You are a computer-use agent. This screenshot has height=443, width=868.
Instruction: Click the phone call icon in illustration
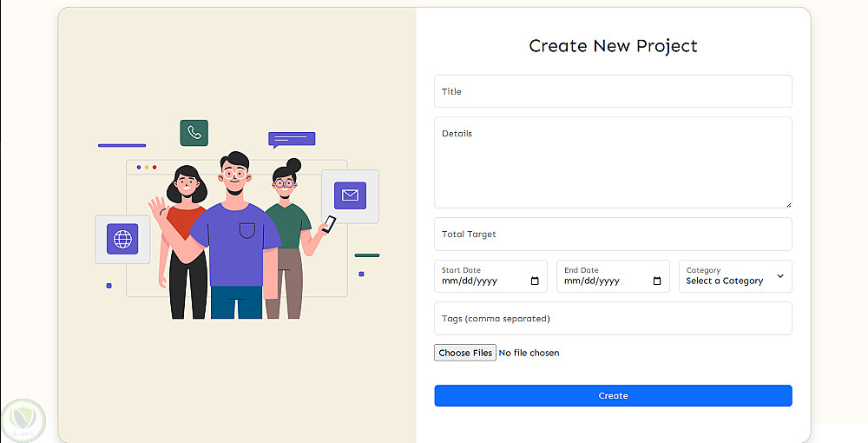(x=194, y=133)
